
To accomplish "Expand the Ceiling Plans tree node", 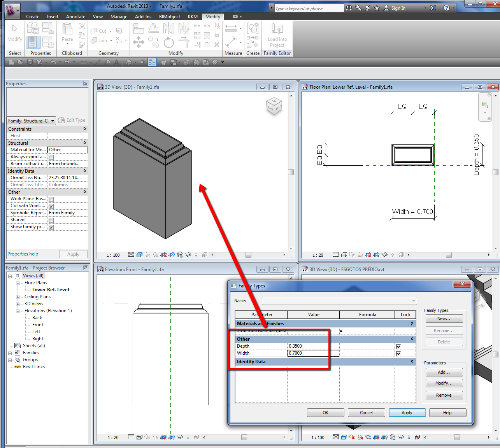I will coord(18,297).
